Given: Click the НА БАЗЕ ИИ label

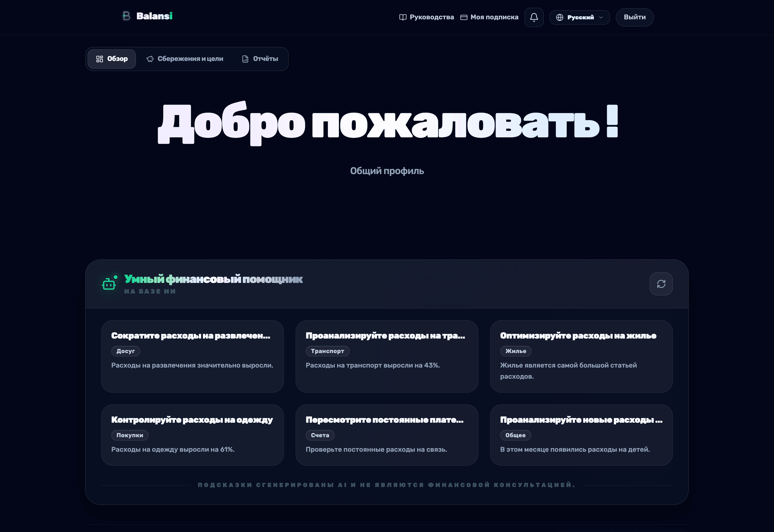Looking at the screenshot, I should (x=150, y=291).
